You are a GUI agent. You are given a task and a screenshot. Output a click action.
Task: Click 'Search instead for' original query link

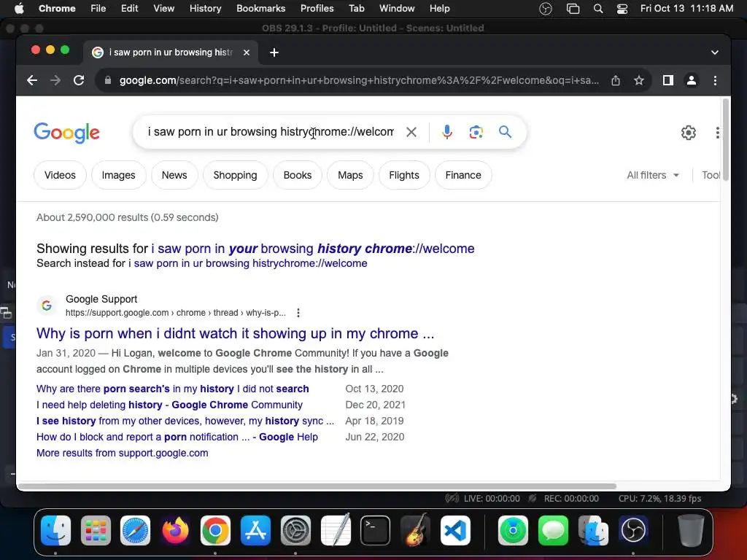click(x=248, y=263)
